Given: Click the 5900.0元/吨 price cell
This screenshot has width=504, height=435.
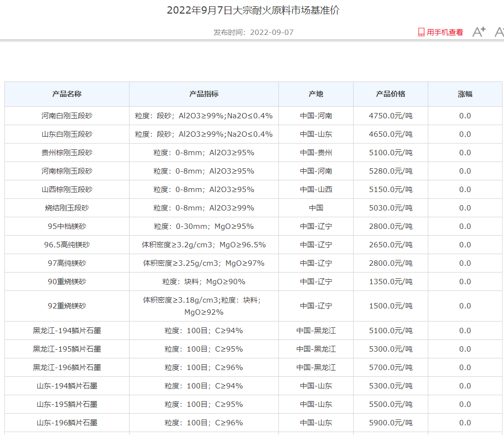Looking at the screenshot, I should pos(390,423).
